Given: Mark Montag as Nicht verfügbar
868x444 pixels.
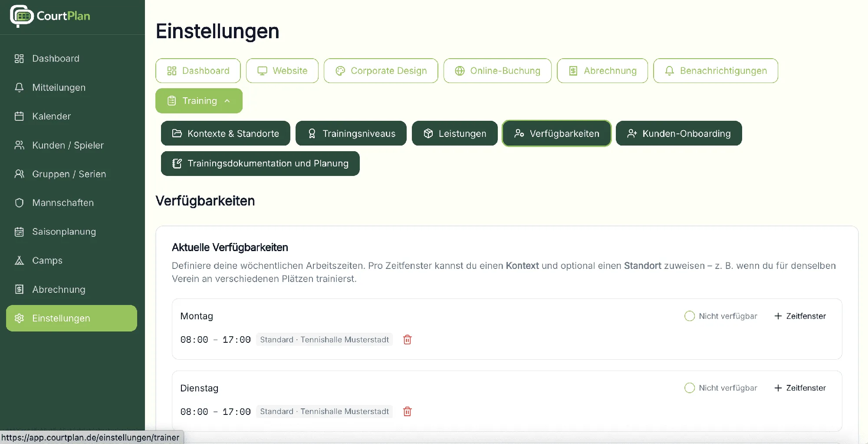Looking at the screenshot, I should coord(690,316).
